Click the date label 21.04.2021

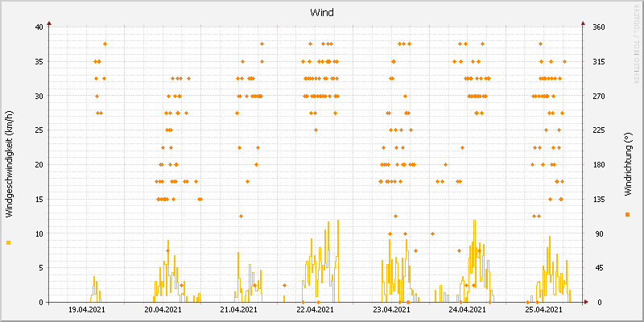click(239, 310)
